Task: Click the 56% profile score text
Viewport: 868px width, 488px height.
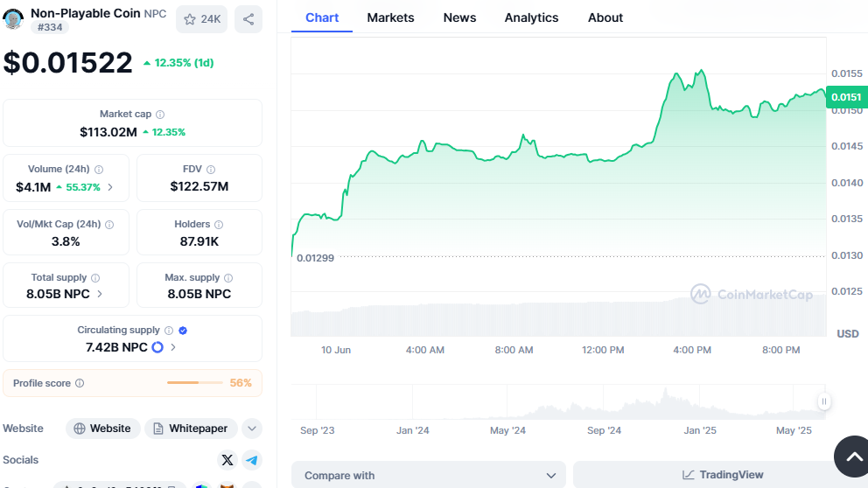Action: tap(241, 383)
